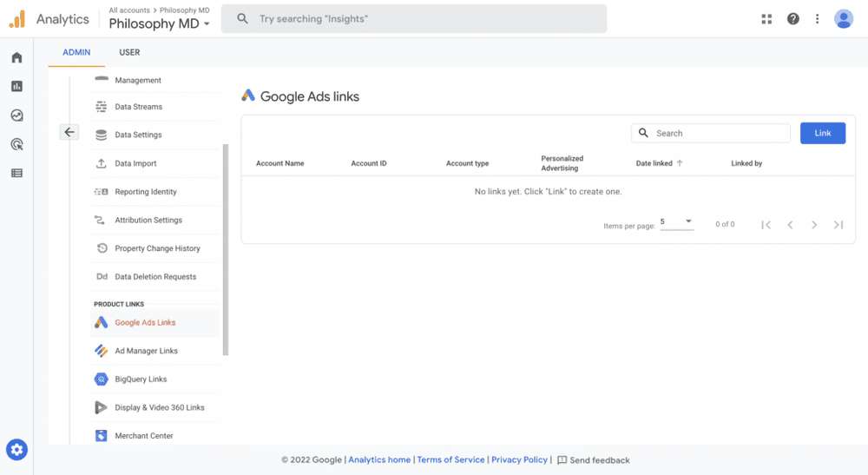Click the top search bar
This screenshot has width=868, height=475.
(x=414, y=19)
